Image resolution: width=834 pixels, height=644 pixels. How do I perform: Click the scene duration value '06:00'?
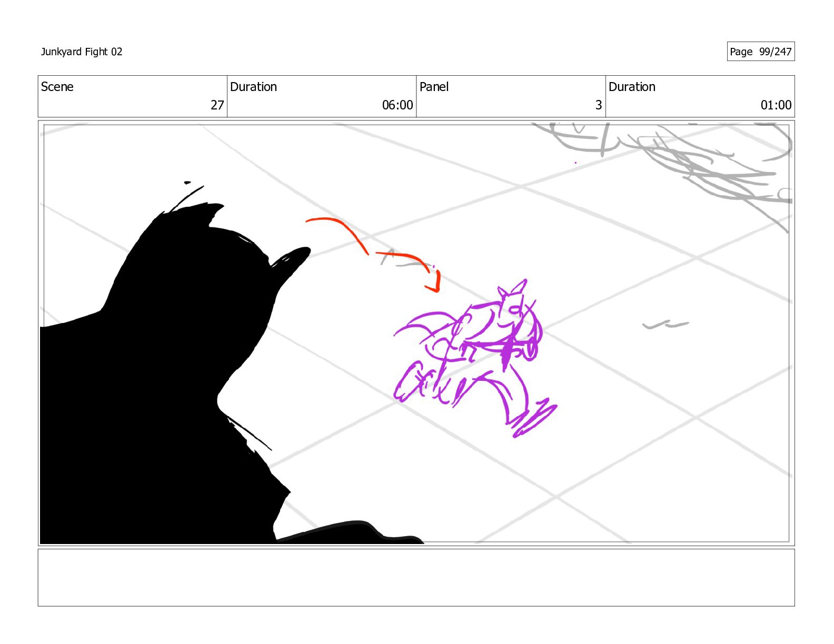click(398, 105)
